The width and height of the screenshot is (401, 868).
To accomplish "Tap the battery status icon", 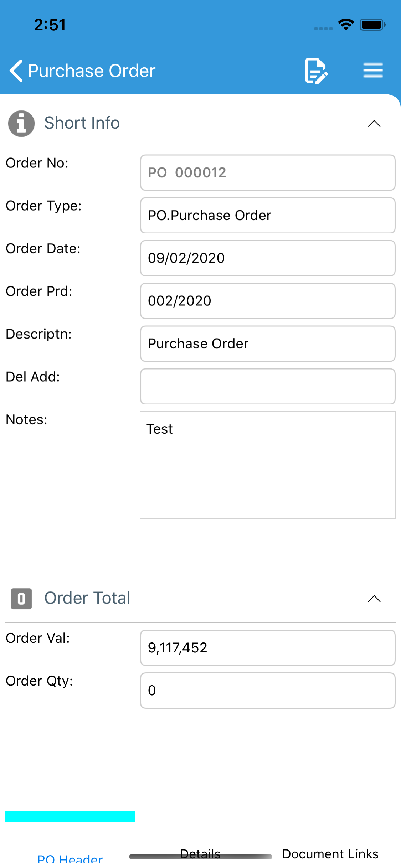I will click(372, 25).
